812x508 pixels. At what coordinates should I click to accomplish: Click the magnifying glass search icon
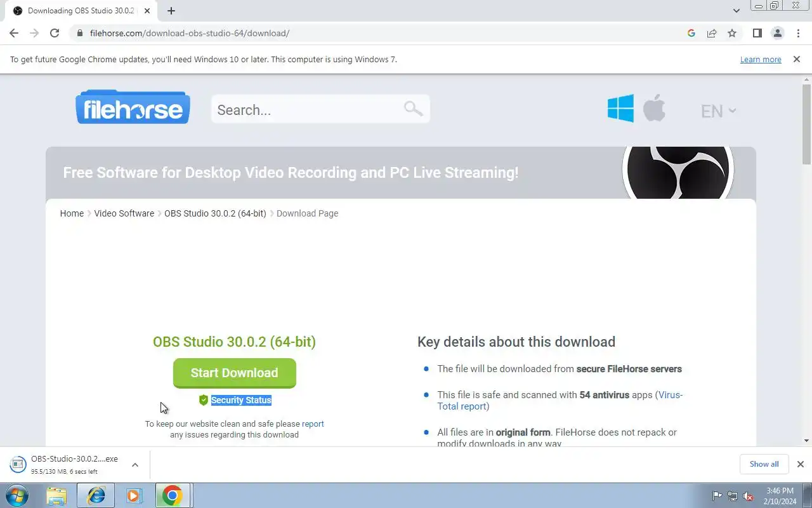click(414, 109)
